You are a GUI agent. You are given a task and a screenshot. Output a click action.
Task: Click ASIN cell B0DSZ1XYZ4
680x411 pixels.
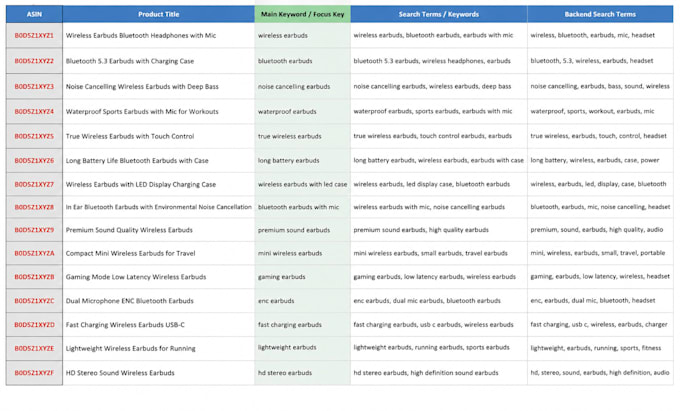[x=34, y=111]
